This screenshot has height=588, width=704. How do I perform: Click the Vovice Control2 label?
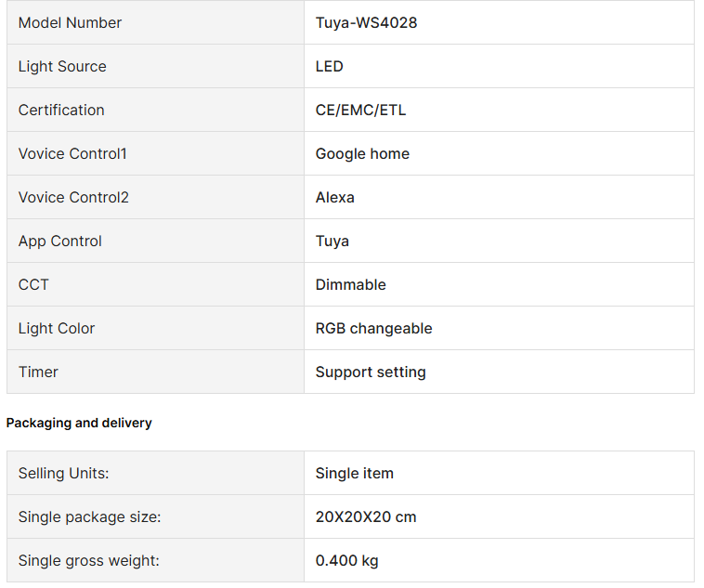click(73, 197)
